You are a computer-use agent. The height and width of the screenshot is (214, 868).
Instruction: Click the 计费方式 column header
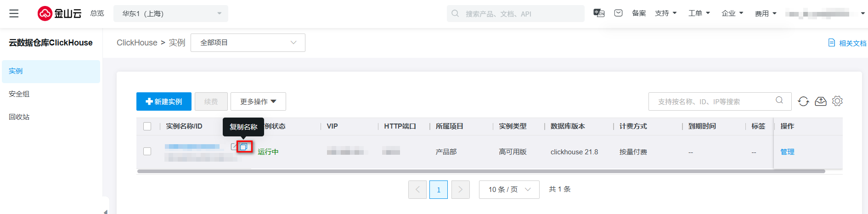(633, 126)
